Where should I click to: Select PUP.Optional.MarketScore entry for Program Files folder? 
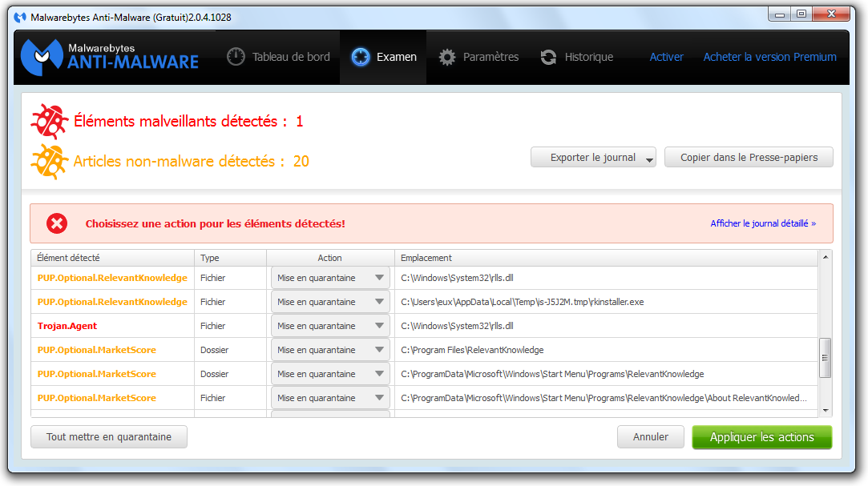click(97, 350)
